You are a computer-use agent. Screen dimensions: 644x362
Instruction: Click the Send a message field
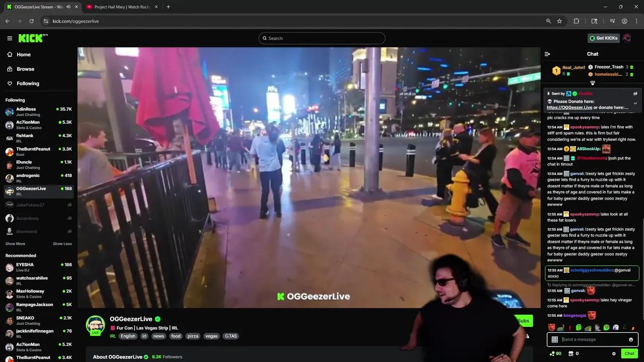tap(593, 339)
